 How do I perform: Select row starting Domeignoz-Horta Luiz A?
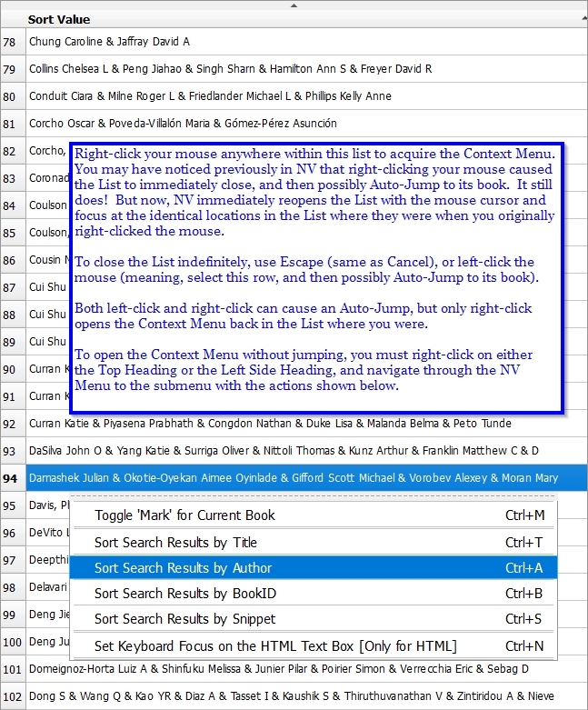pos(306,669)
